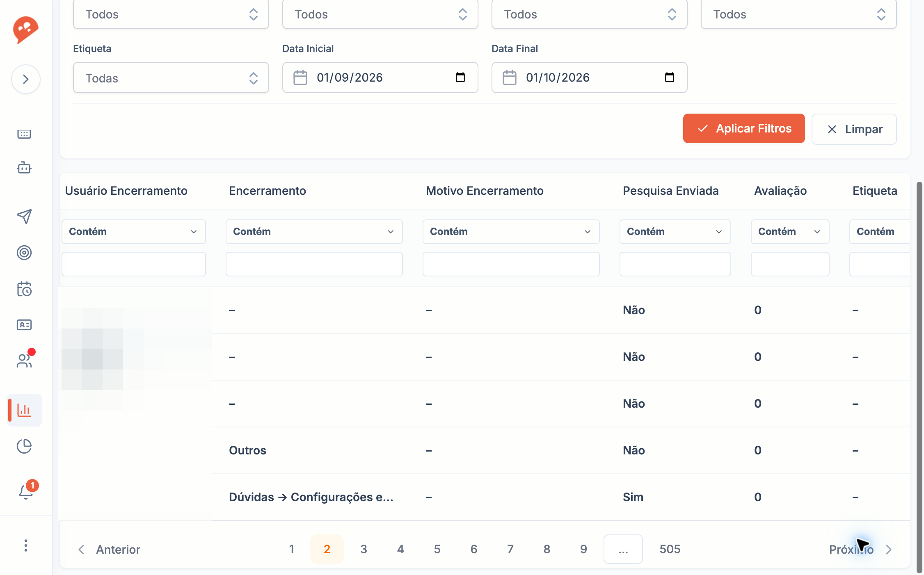
Task: Expand Contém dropdown under Motivo Encerramento
Action: coord(511,232)
